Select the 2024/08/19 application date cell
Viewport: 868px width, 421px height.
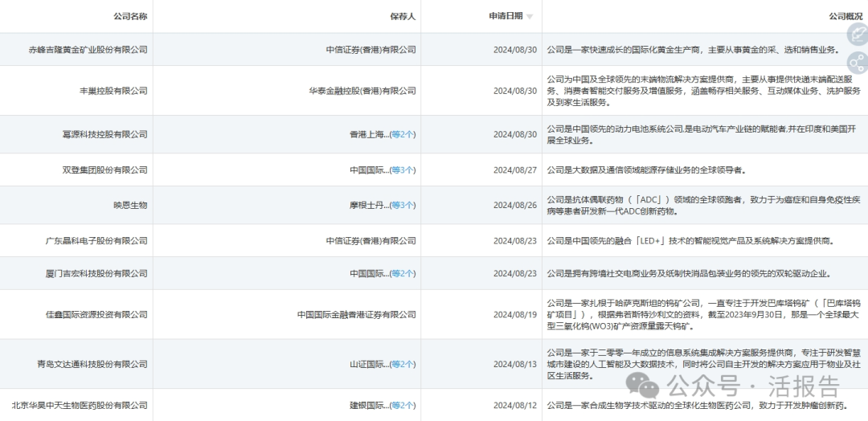pyautogui.click(x=514, y=315)
